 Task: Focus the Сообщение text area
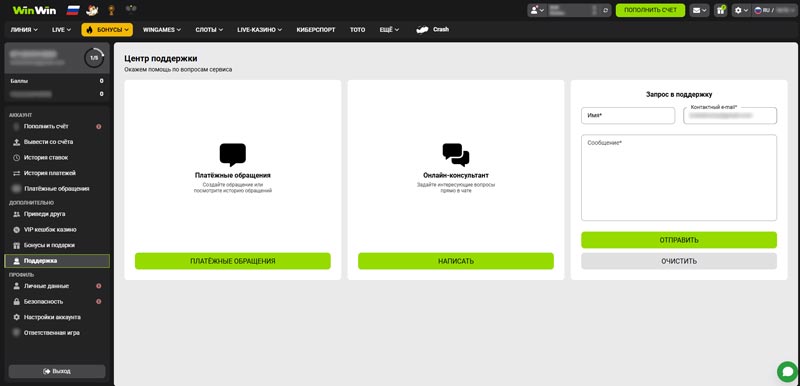tap(679, 178)
